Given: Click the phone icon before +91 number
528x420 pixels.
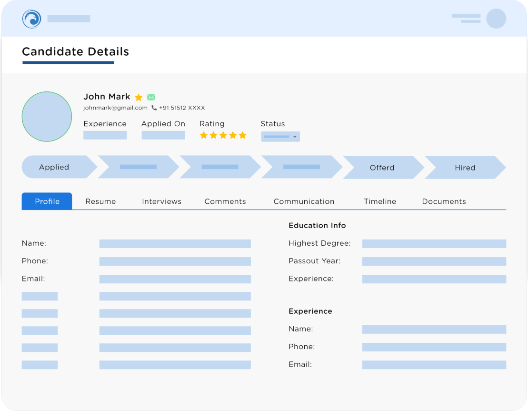Looking at the screenshot, I should [x=154, y=108].
